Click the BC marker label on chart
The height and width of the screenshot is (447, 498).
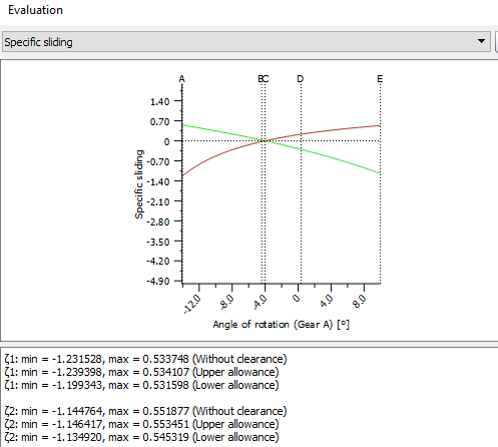(x=263, y=79)
